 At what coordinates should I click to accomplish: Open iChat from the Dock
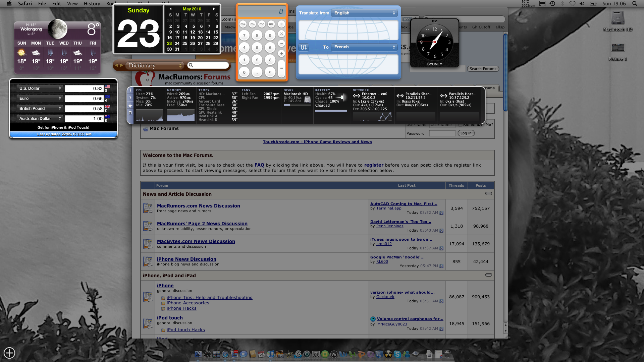(243, 354)
